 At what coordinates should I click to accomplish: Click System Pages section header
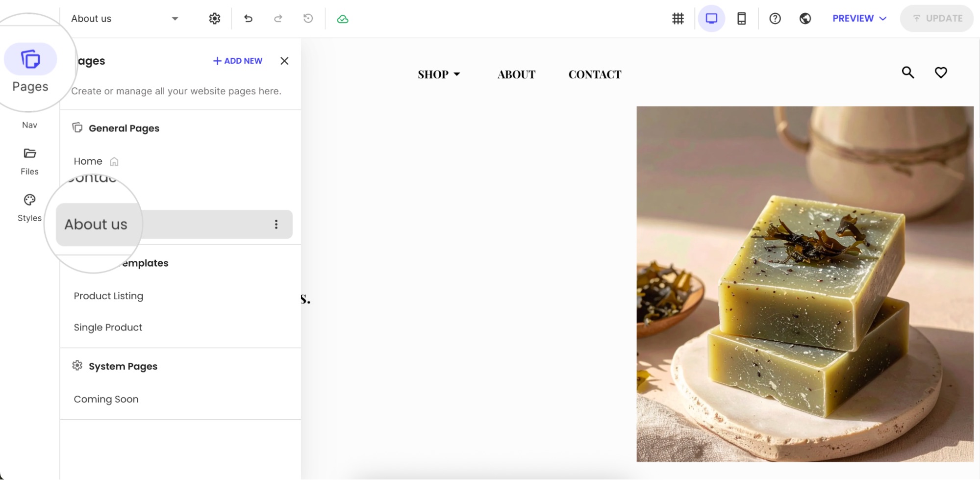point(123,366)
